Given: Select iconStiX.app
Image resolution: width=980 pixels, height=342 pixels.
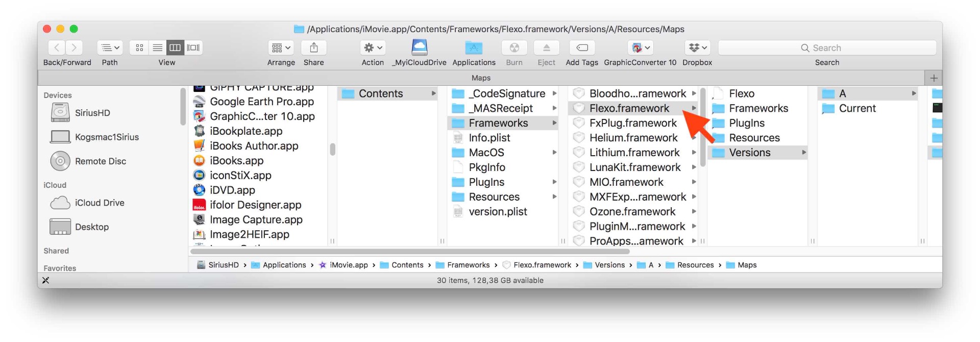Looking at the screenshot, I should pos(240,176).
